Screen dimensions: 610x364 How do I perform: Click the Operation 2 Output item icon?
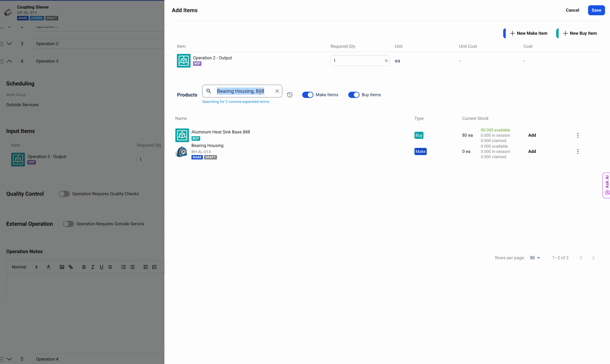(183, 61)
